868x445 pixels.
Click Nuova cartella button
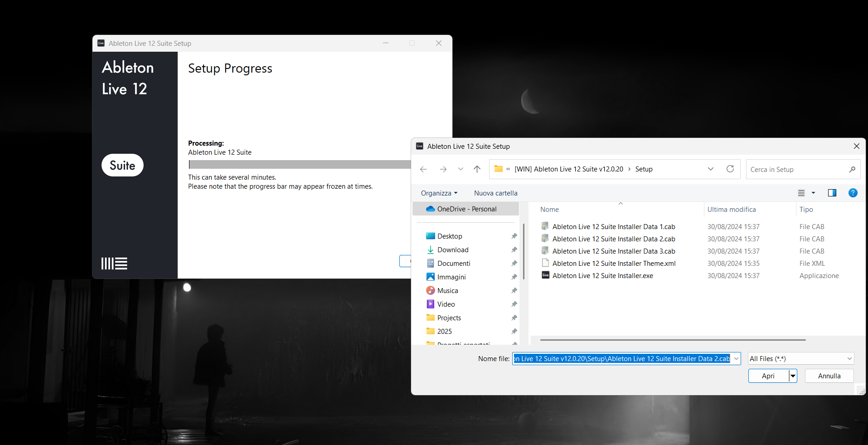(495, 193)
